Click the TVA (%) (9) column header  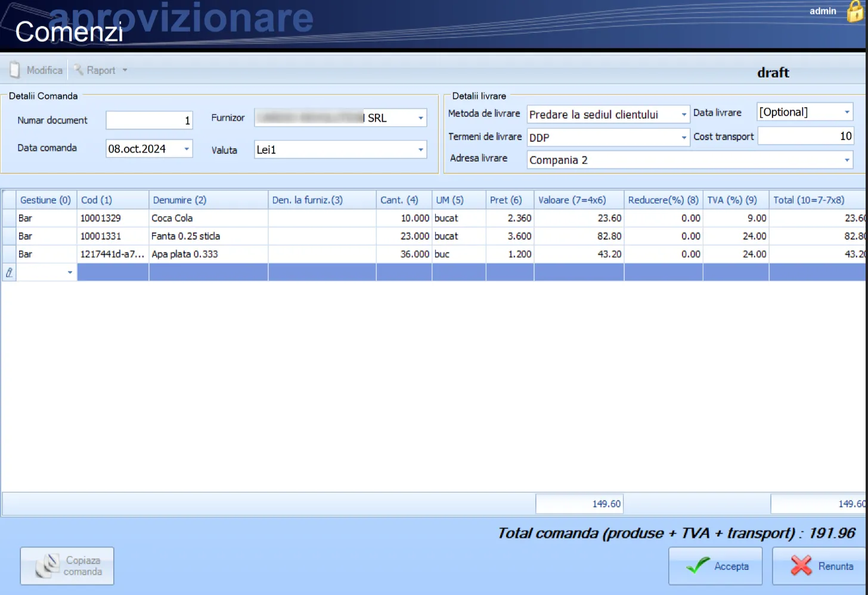click(736, 200)
